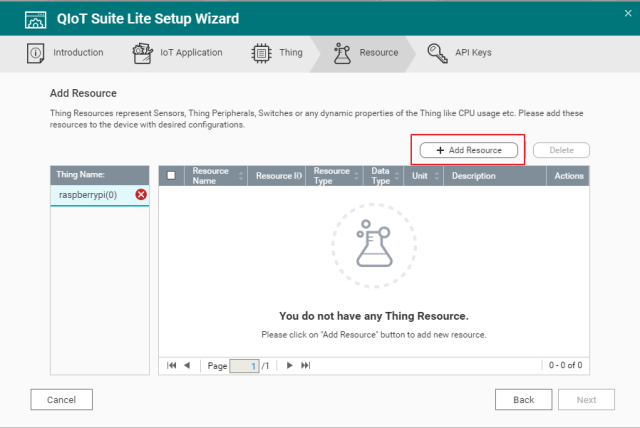Click the Thing Name panel header
Screen dimensions: 640x428
100,175
